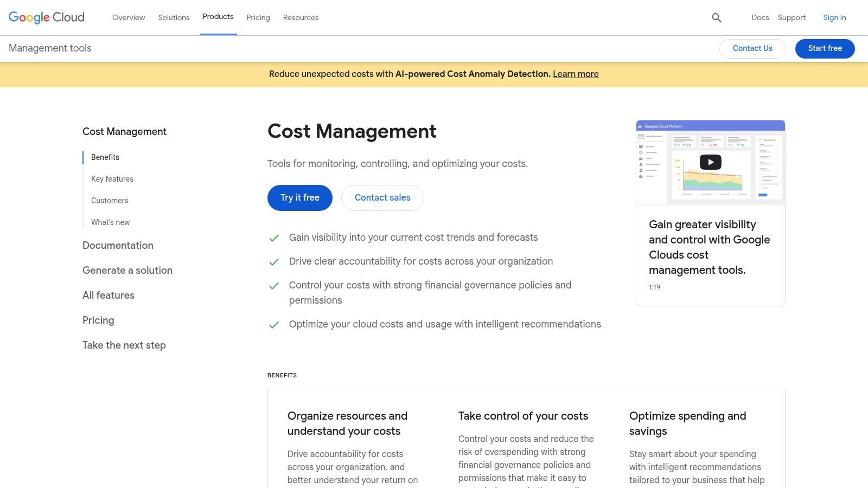Open the What's new section
This screenshot has width=868, height=488.
tap(110, 222)
